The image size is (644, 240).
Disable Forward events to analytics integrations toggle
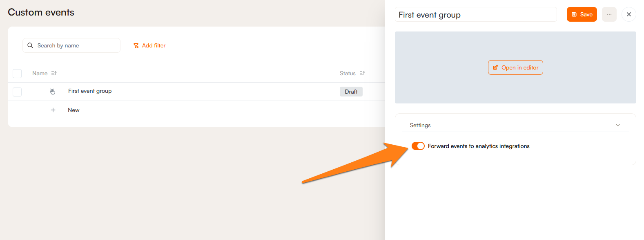418,146
